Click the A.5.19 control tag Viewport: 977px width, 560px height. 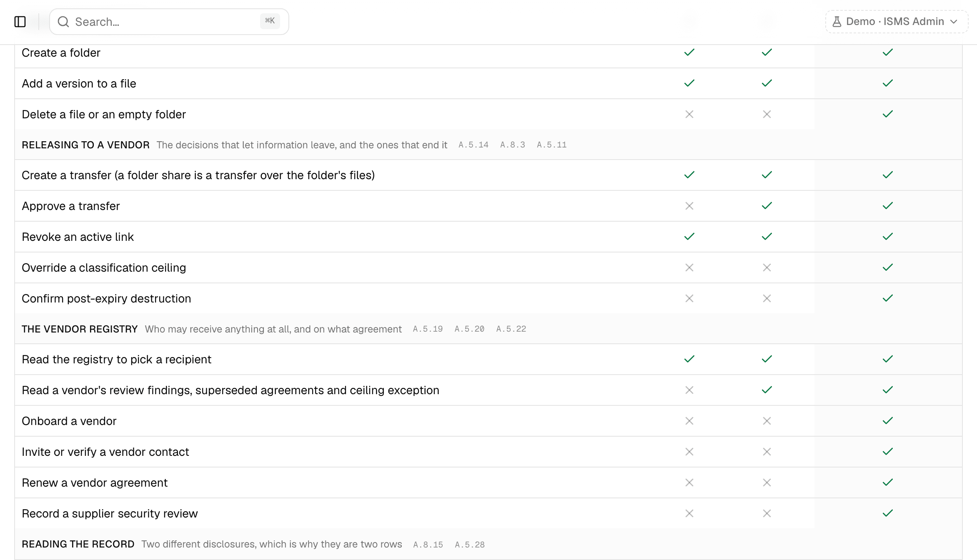click(428, 329)
